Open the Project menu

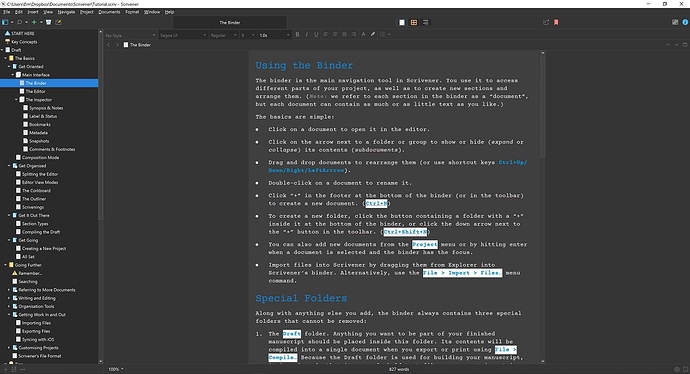pos(87,12)
